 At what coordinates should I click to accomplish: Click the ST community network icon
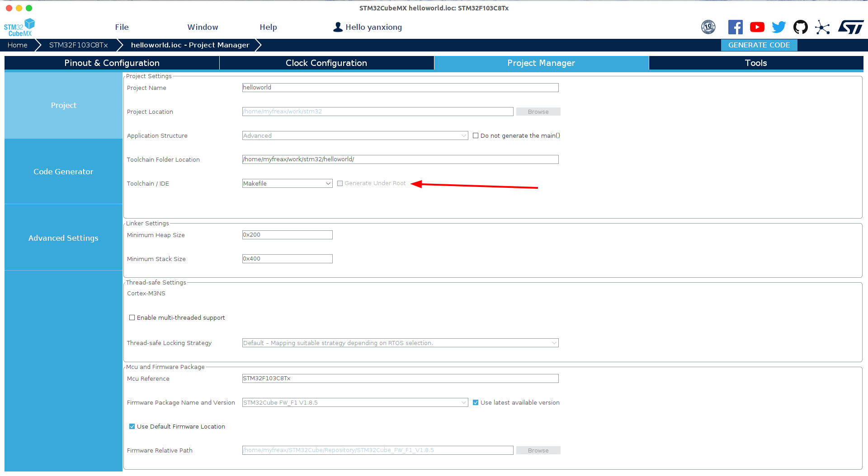[x=823, y=27]
